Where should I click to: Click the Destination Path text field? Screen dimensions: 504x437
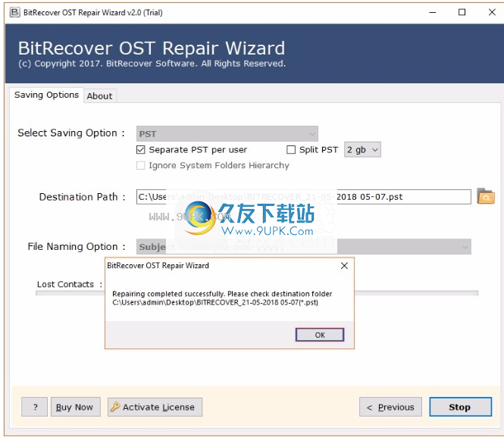click(x=303, y=196)
